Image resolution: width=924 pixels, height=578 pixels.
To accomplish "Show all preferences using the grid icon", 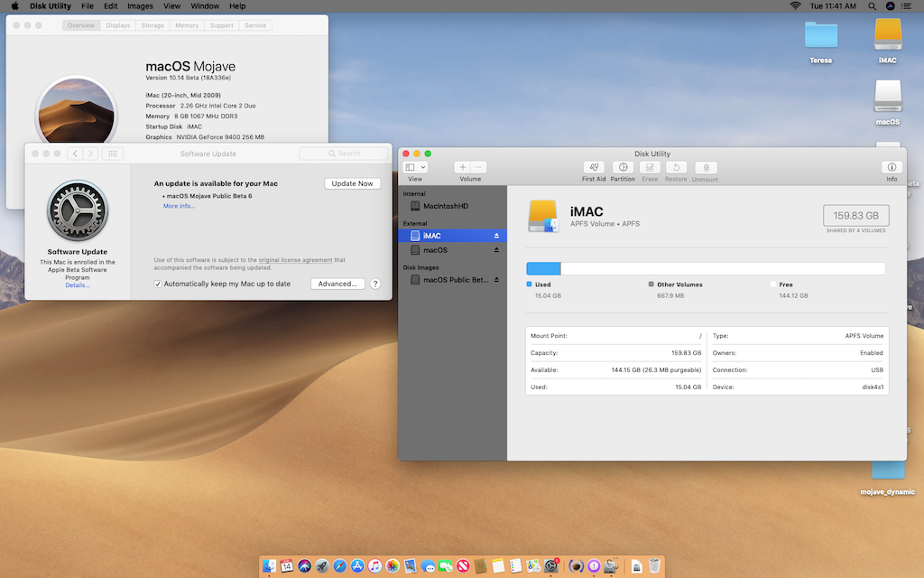I will pos(113,154).
